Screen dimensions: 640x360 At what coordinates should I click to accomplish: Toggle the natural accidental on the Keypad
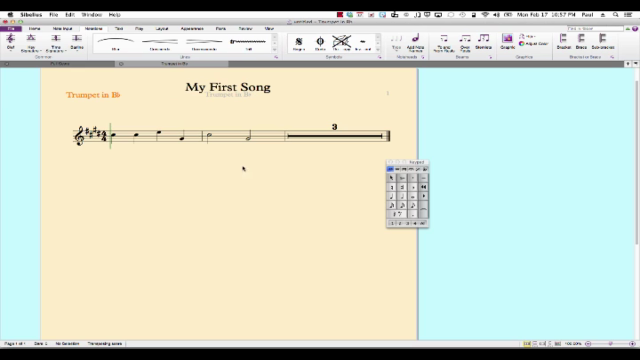click(x=391, y=187)
